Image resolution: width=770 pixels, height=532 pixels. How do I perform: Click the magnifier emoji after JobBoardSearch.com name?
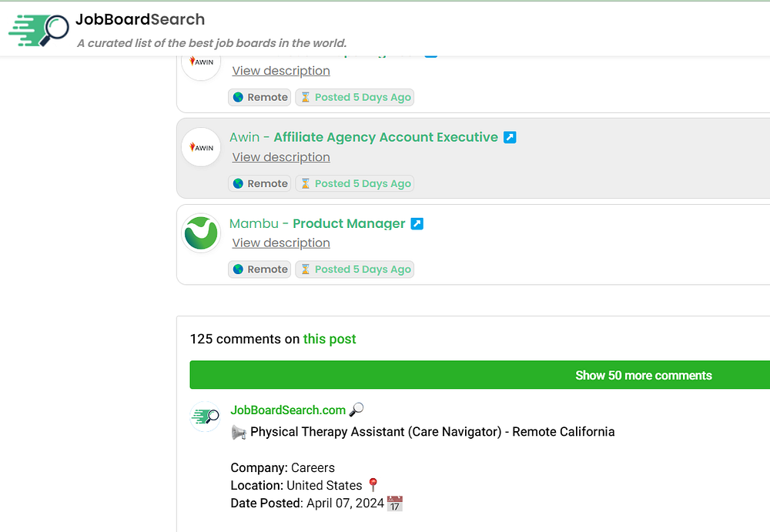click(357, 410)
